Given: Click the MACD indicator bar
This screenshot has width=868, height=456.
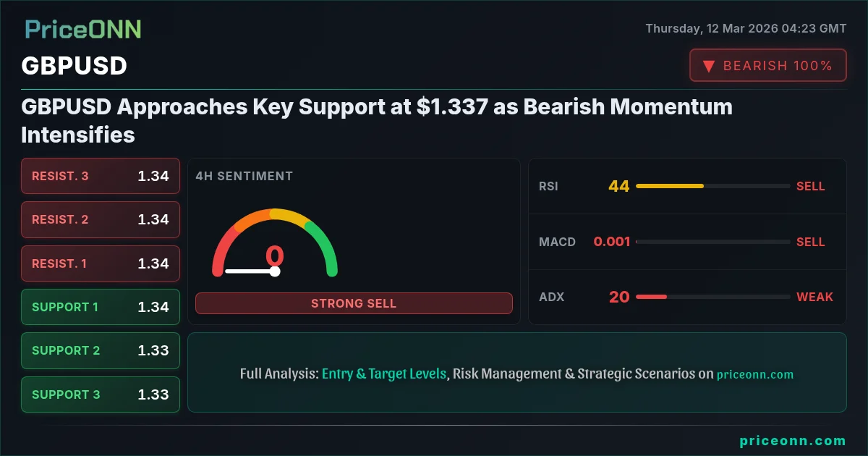Looking at the screenshot, I should [x=712, y=242].
